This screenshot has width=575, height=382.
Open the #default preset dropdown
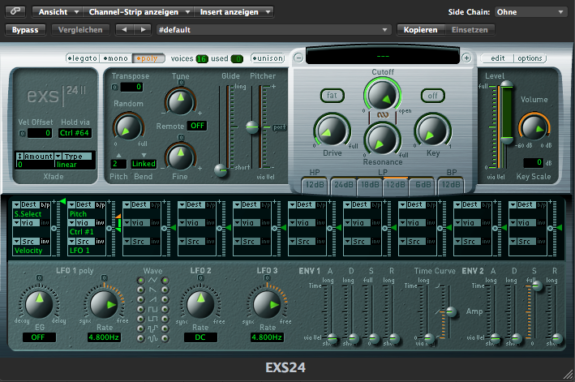tap(273, 30)
